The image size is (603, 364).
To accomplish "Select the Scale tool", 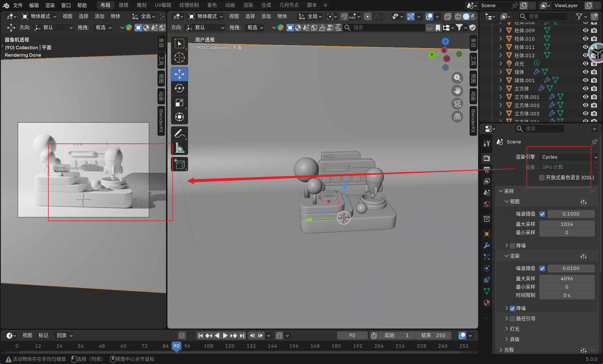I will tap(180, 103).
